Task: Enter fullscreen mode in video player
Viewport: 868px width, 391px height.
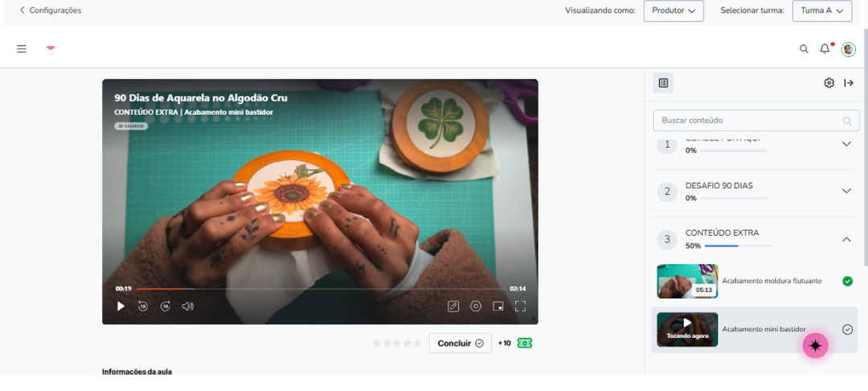Action: coord(520,307)
